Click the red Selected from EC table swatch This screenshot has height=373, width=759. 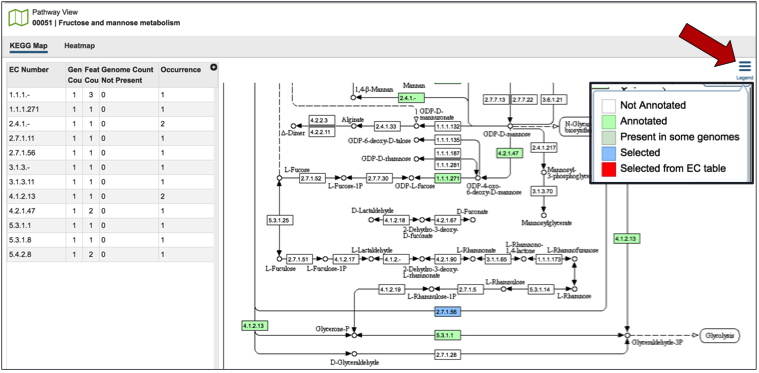(609, 169)
